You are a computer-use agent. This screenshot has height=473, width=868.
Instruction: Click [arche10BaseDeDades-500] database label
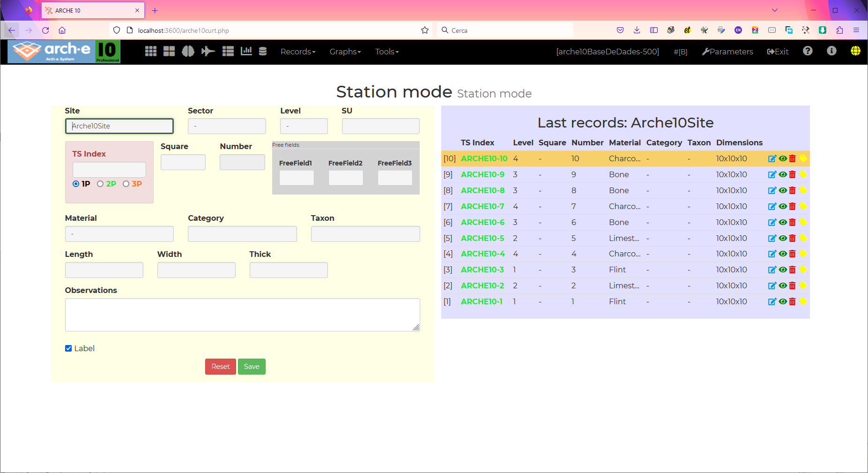tap(608, 52)
